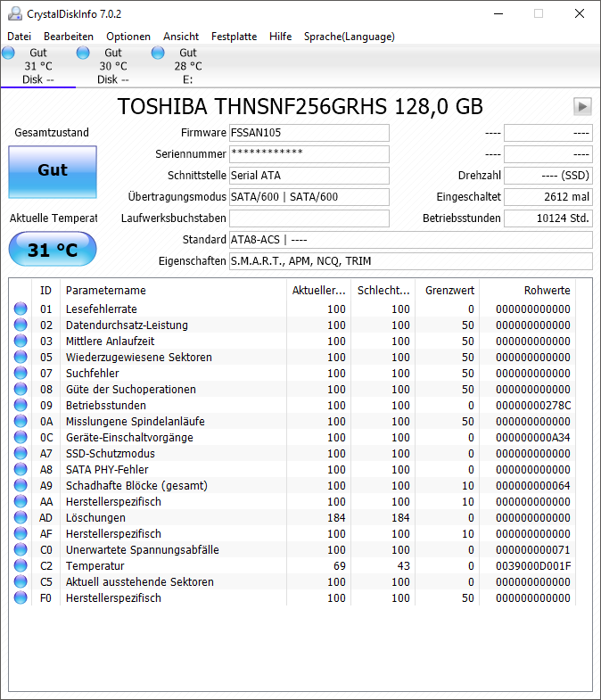Screen dimensions: 601x700
Task: Click the status icon for Wiederzugewiesene Sektoren
Action: point(21,357)
